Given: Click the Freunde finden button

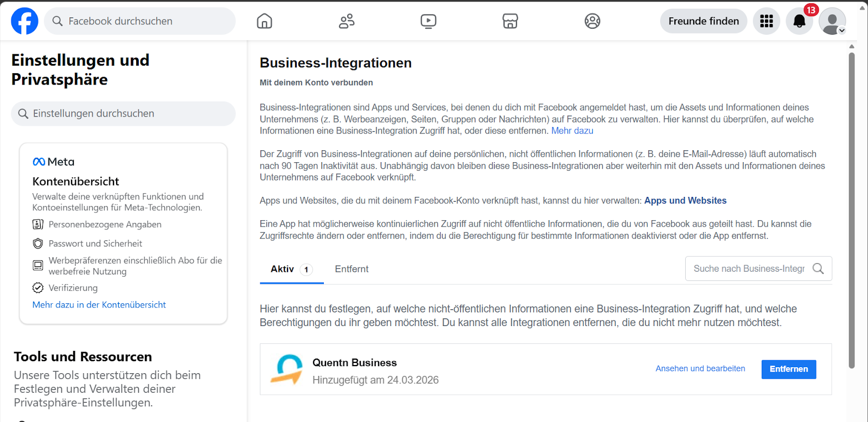Looking at the screenshot, I should (x=704, y=21).
